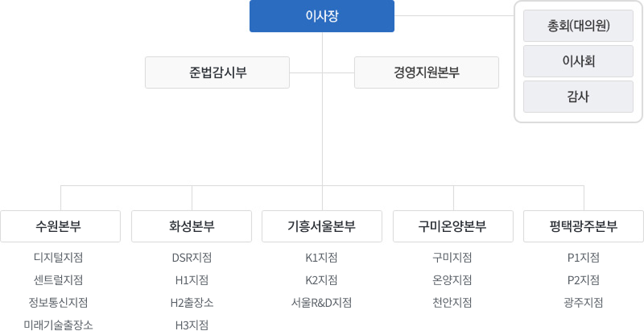
Task: Select 미래기술출장소 under 수원본부
Action: (59, 325)
